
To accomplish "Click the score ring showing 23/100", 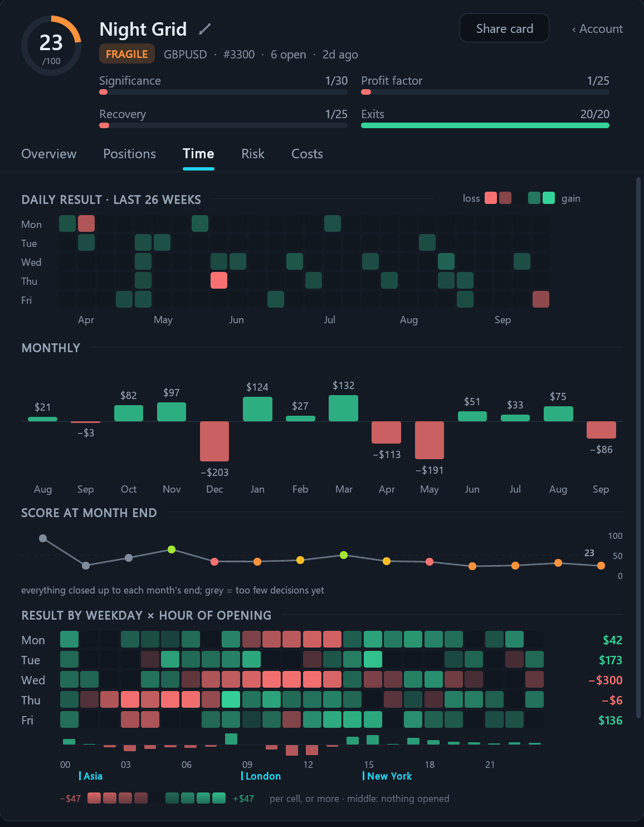I will click(51, 46).
